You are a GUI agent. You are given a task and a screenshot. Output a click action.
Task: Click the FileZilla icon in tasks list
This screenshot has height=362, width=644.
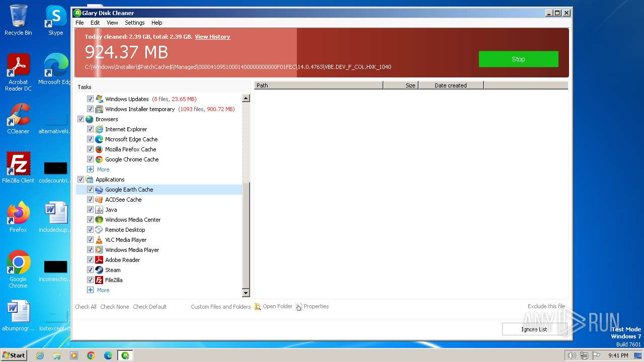(x=99, y=280)
